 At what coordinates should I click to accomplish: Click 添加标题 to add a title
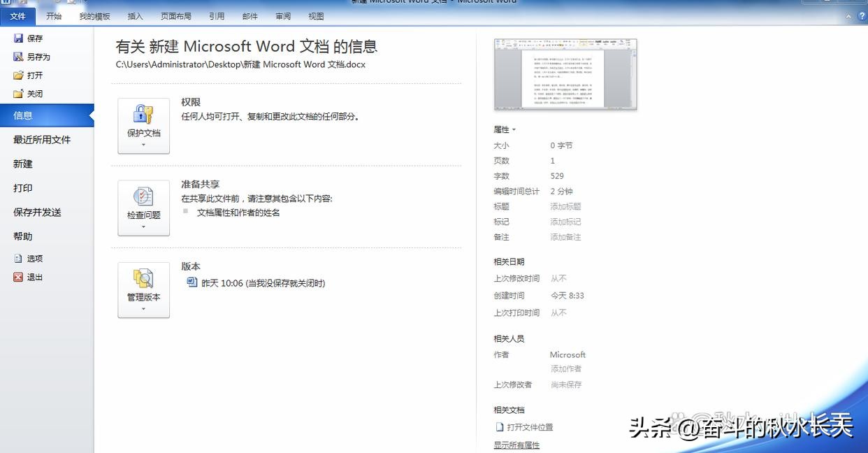tap(565, 206)
